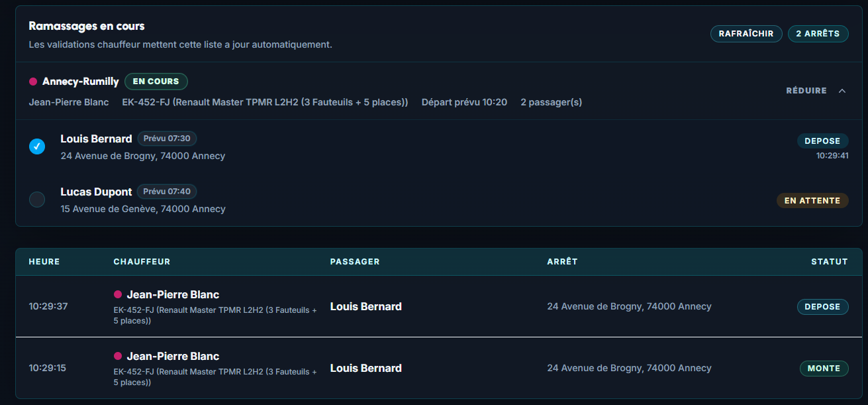
Task: Click the RÉDUIRE label
Action: [806, 91]
